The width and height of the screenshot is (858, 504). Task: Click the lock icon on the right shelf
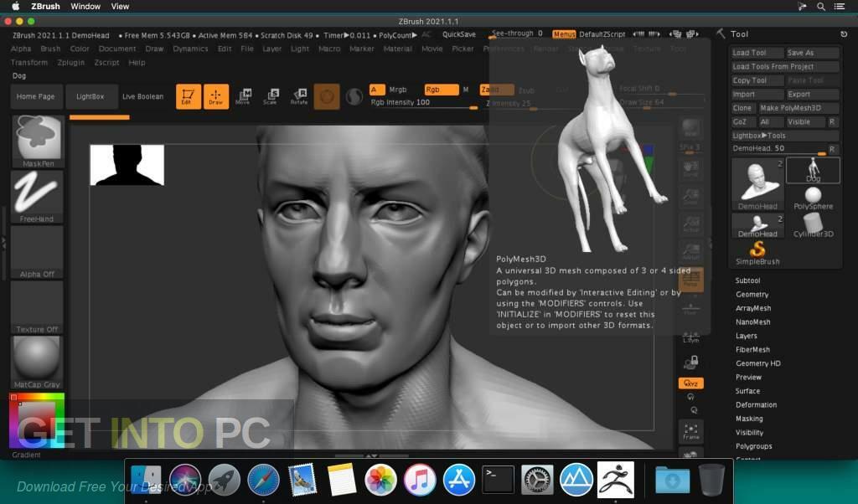click(690, 362)
